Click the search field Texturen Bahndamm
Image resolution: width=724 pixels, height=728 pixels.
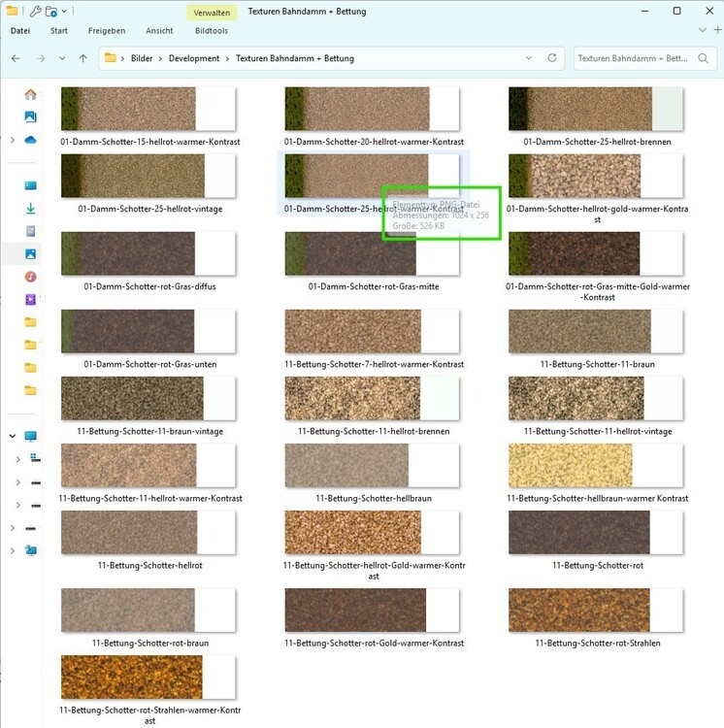point(633,58)
